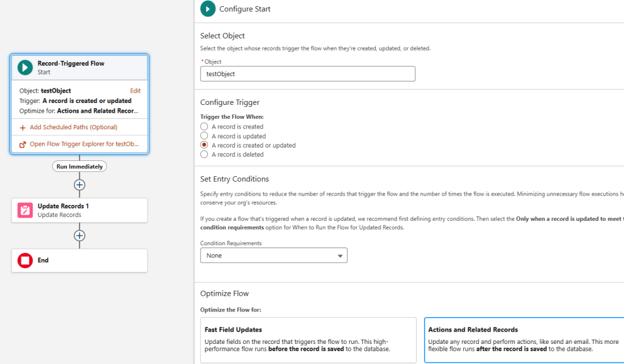Click the green Start play icon on flow canvas
The width and height of the screenshot is (624, 364).
click(x=25, y=67)
